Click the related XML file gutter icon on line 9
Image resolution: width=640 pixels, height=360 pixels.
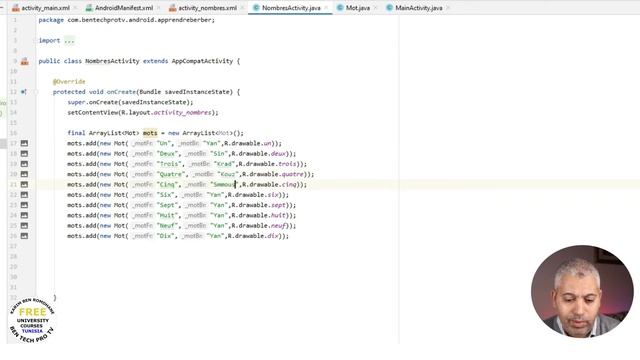coord(24,61)
